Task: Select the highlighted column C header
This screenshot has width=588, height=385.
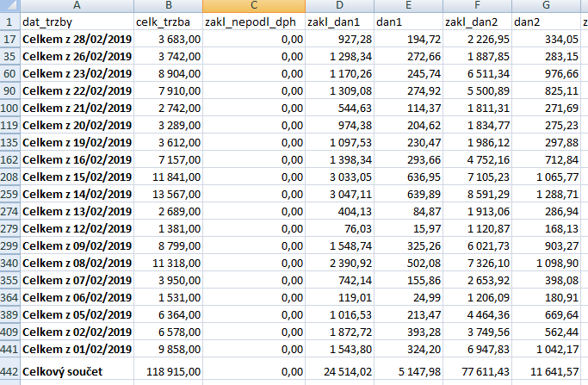Action: click(x=254, y=5)
